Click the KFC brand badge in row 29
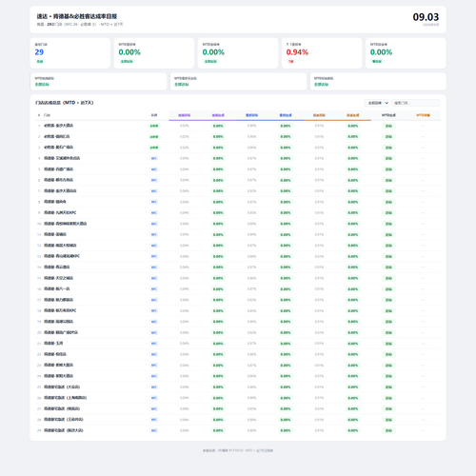This screenshot has height=476, width=476. (154, 430)
